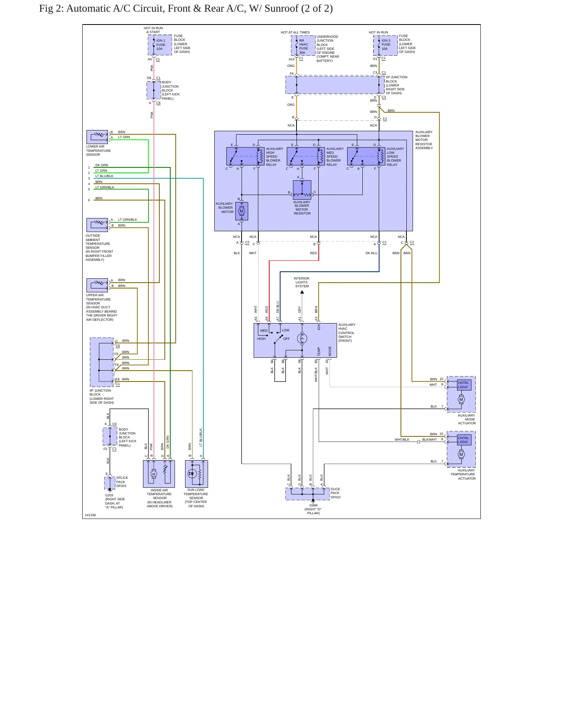This screenshot has height=728, width=563.
Task: Click the 'TEMP' terminal label in the switch
Action: (319, 352)
